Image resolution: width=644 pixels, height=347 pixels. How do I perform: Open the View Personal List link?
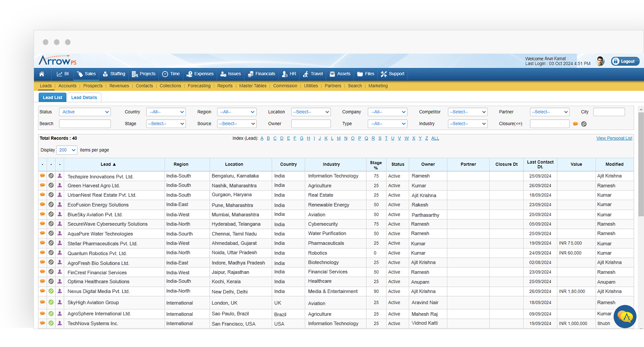click(614, 138)
